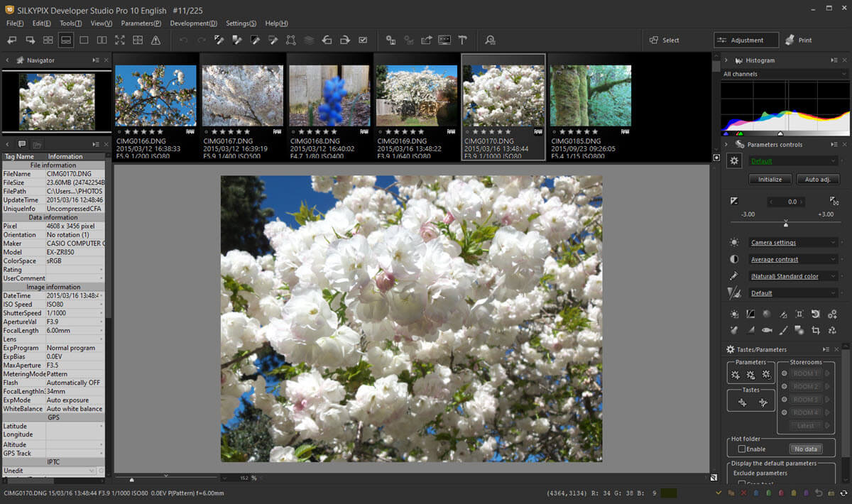
Task: Click the Auto adj. button
Action: coord(817,179)
